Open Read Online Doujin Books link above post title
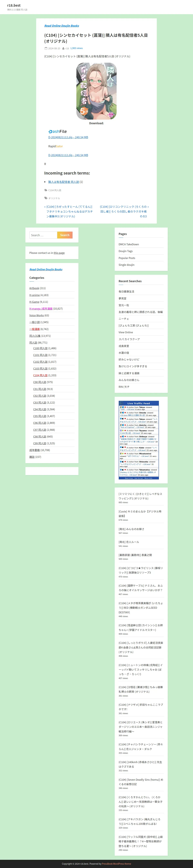The width and height of the screenshot is (193, 868). (62, 26)
